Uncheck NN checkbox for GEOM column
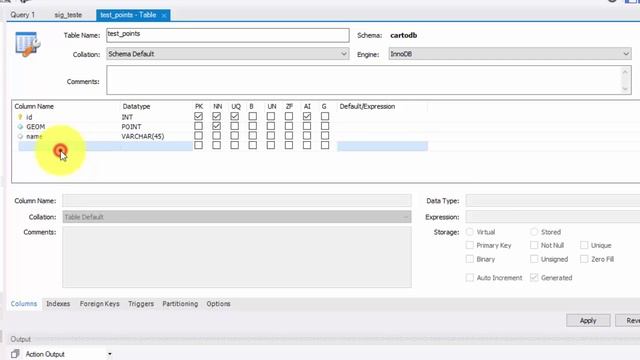This screenshot has width=640, height=360. [x=216, y=126]
